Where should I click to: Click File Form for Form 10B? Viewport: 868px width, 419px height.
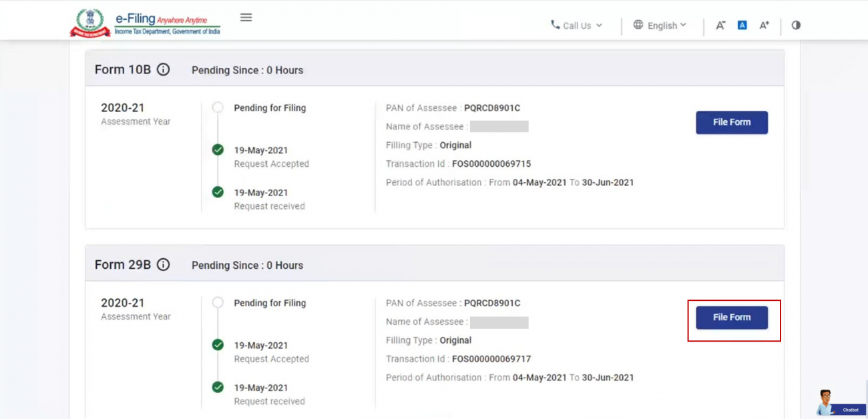click(x=732, y=122)
